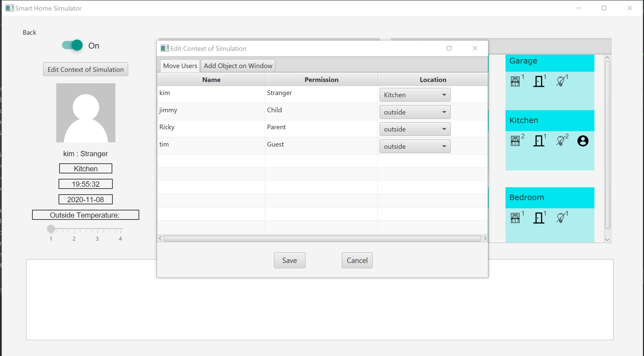The height and width of the screenshot is (356, 644).
Task: Click the person icon in Kitchen
Action: click(583, 141)
